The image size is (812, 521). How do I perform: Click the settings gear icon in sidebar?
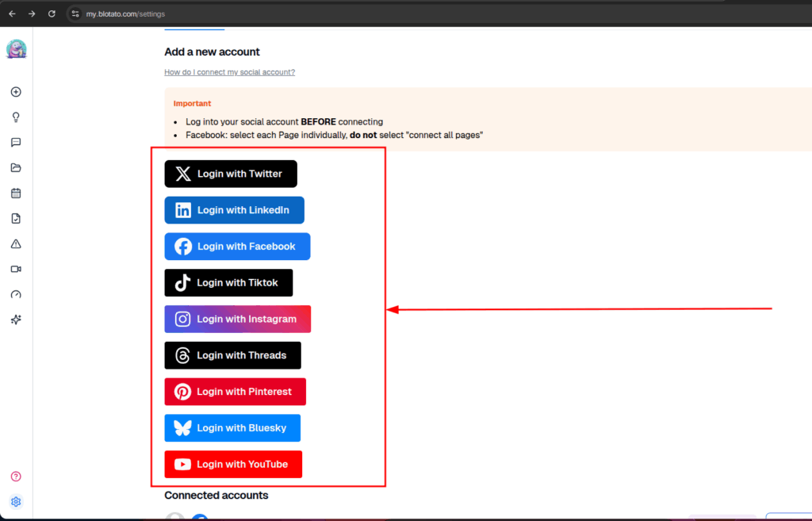(16, 502)
